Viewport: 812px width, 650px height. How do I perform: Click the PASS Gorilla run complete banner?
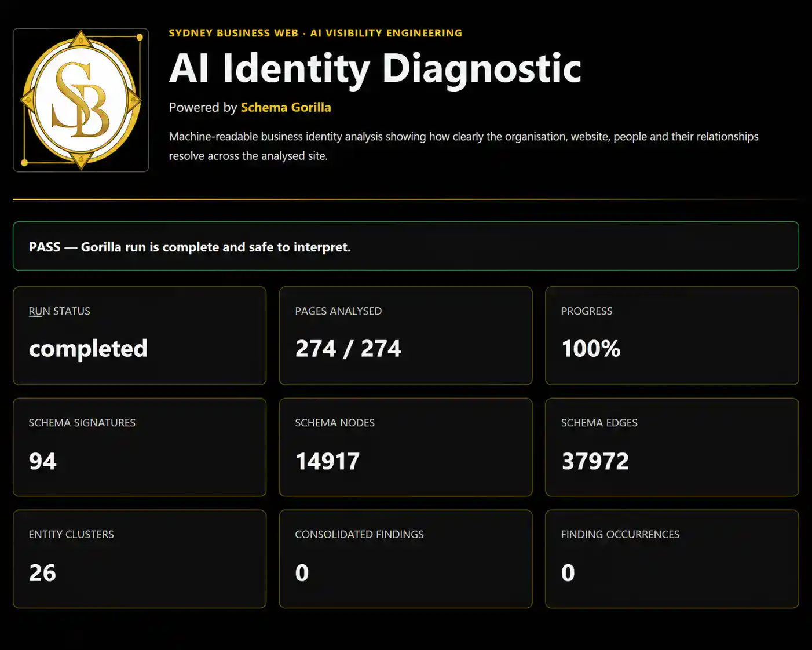[x=405, y=246]
